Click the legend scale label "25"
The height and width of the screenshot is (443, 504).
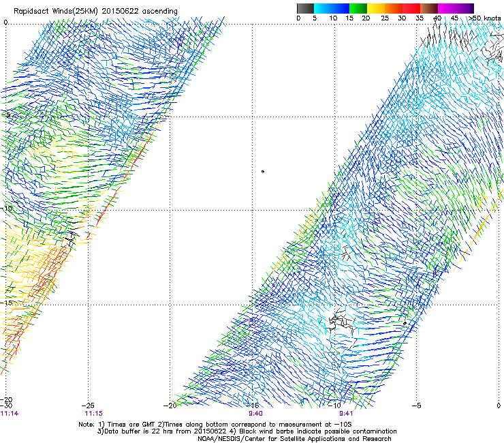point(385,18)
